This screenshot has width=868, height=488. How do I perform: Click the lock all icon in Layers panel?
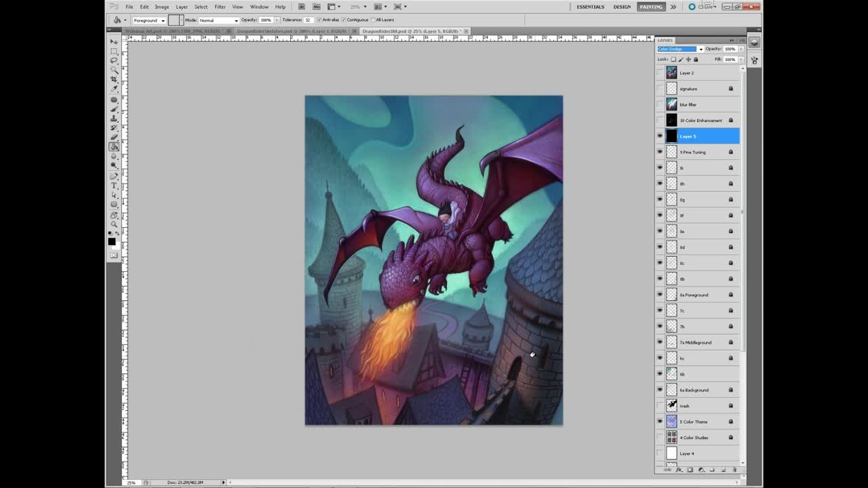click(696, 60)
